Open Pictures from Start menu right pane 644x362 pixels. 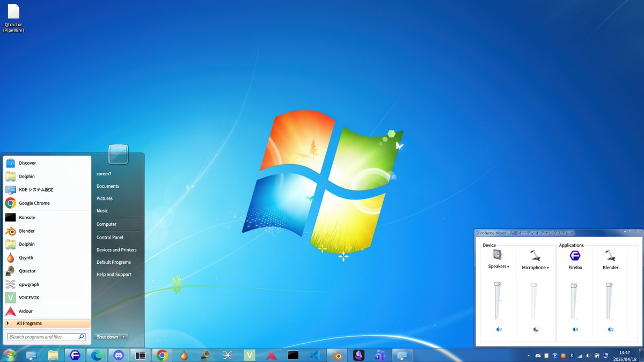click(x=105, y=198)
